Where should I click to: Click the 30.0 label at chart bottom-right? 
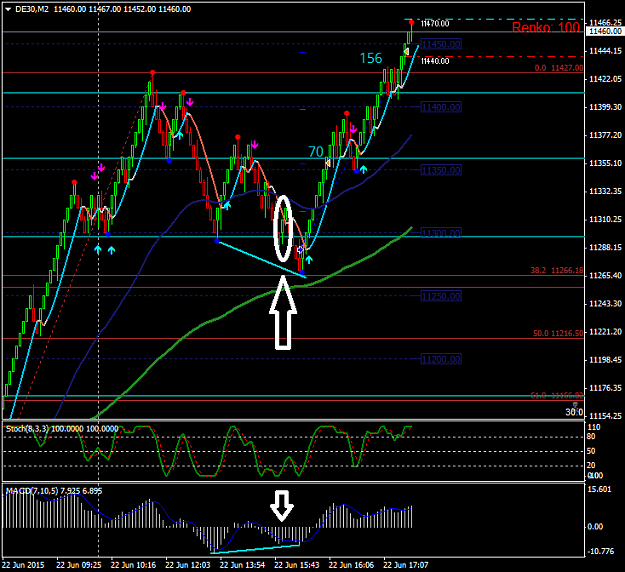pyautogui.click(x=574, y=412)
